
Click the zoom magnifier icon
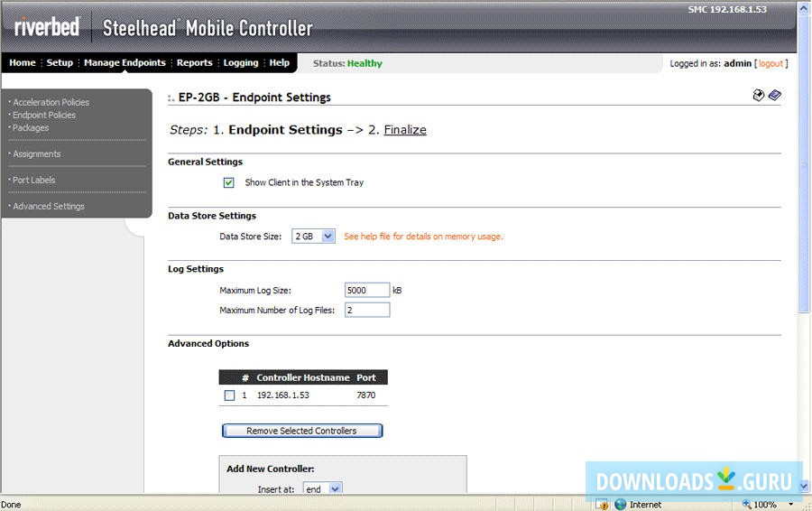746,504
